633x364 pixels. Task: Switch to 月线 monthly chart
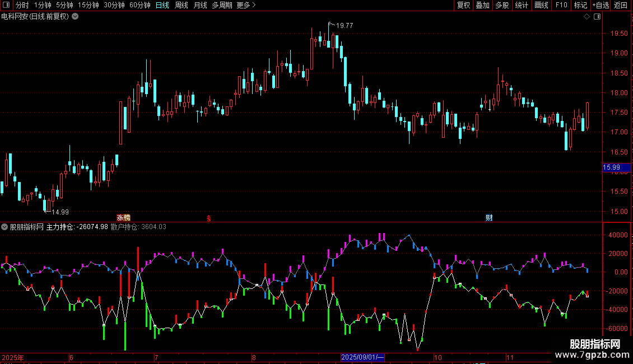click(200, 5)
